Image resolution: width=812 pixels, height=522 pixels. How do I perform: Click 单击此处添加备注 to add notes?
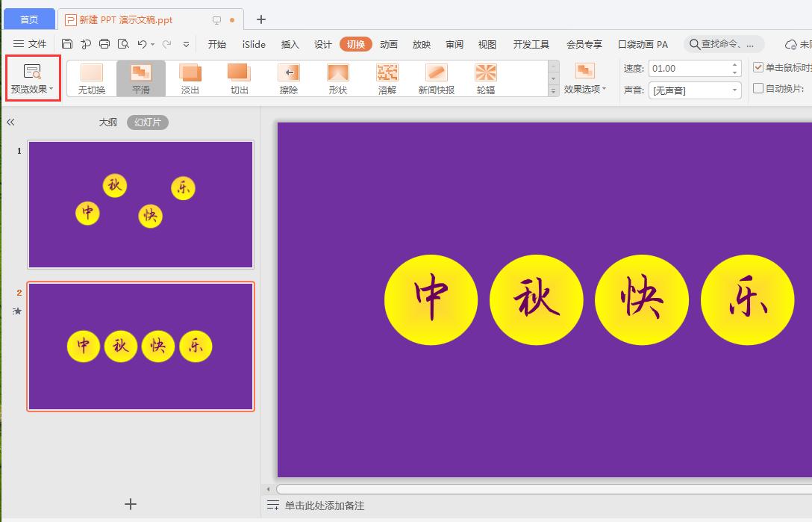click(x=325, y=506)
